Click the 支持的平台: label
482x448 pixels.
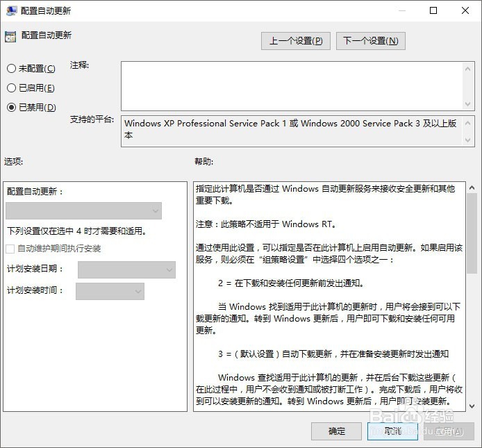pyautogui.click(x=92, y=119)
